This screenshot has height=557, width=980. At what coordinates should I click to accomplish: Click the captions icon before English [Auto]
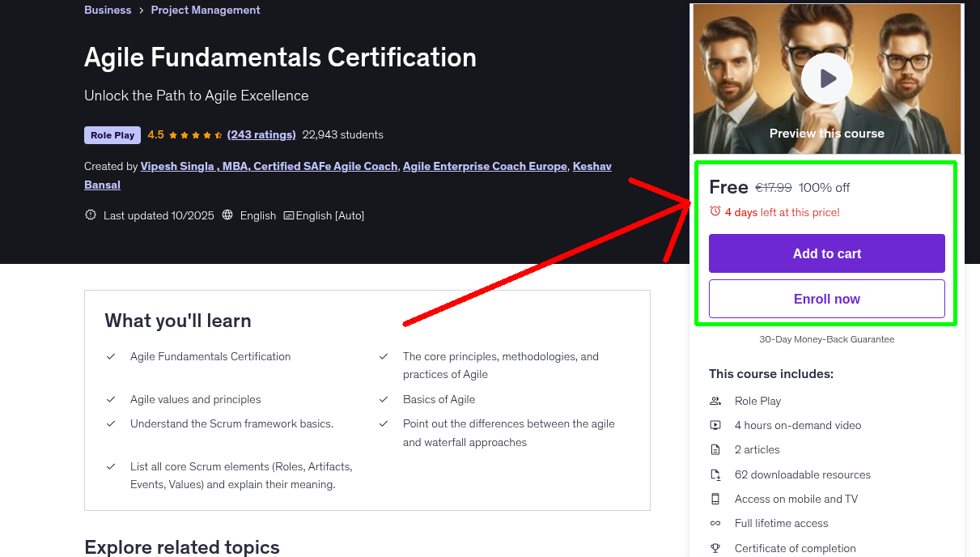(288, 215)
